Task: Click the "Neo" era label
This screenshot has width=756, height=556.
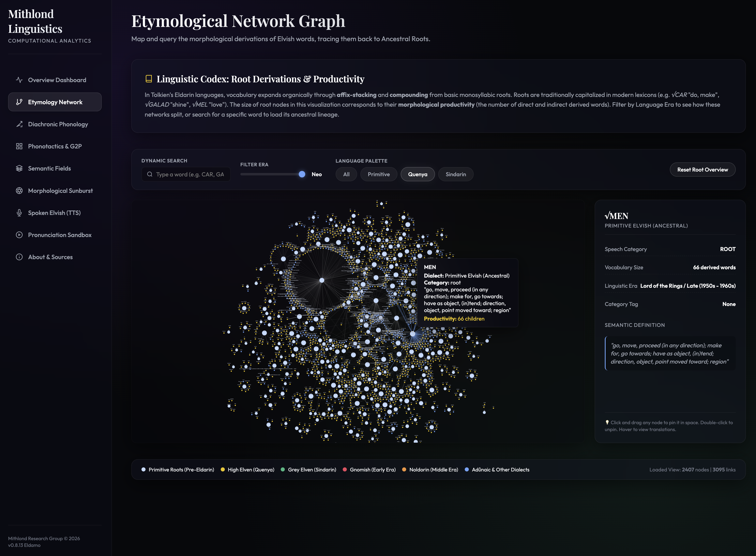Action: point(317,174)
